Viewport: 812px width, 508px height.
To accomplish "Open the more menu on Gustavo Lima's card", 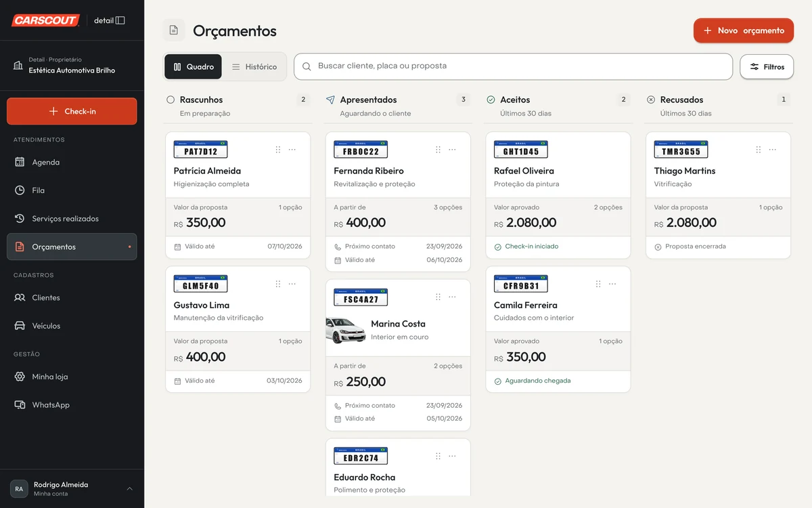I will pyautogui.click(x=292, y=284).
